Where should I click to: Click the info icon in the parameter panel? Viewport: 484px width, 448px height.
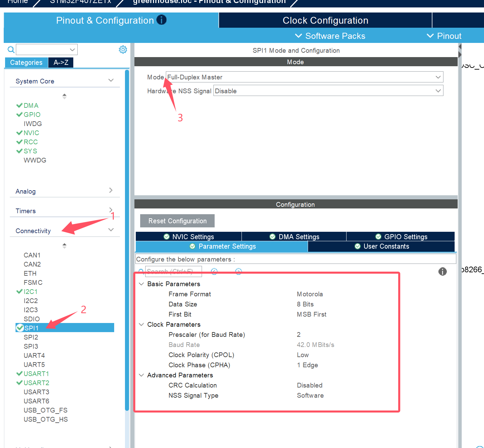442,271
